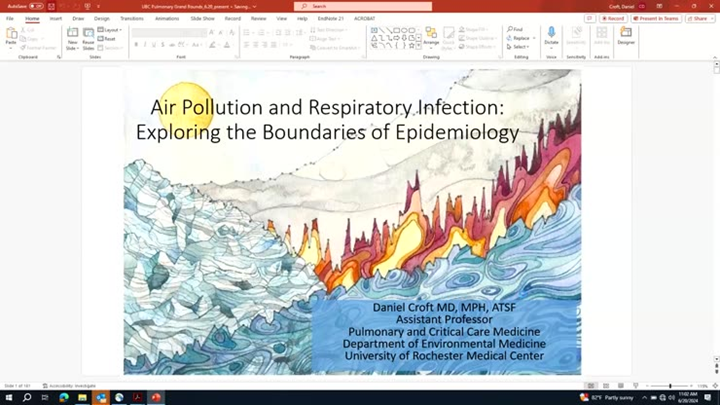Click the Record button
This screenshot has height=405, width=720.
(x=613, y=18)
